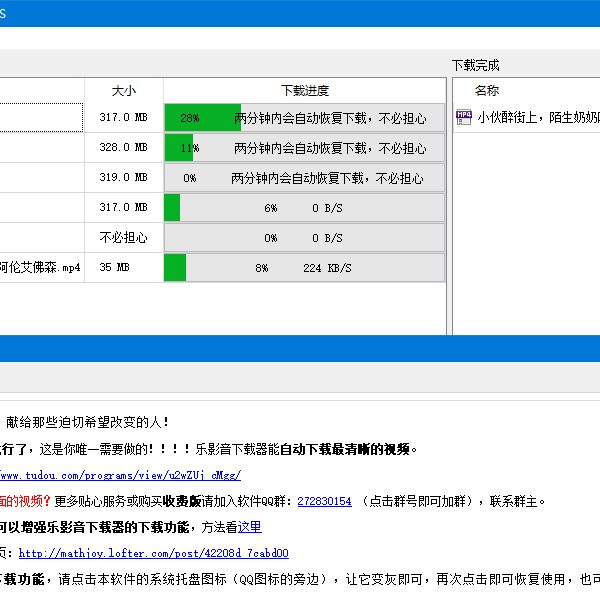The width and height of the screenshot is (600, 598).
Task: Click the 6% progress bar at 0 B/S
Action: click(304, 208)
